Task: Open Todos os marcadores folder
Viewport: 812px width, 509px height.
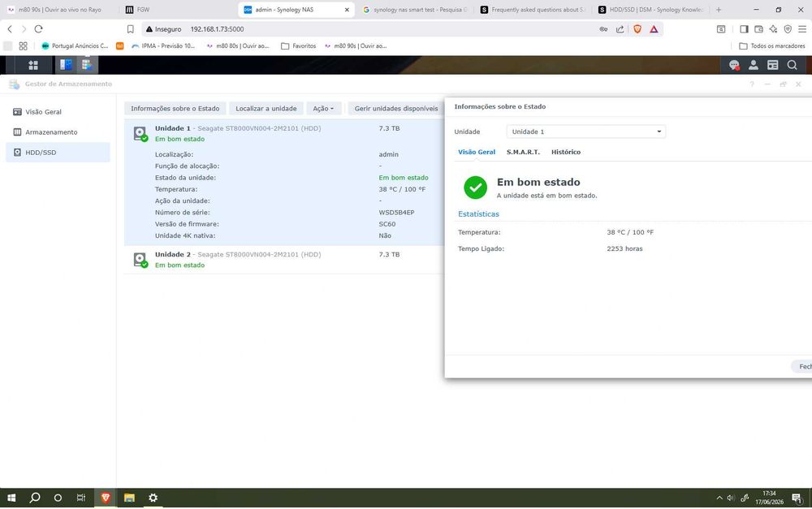Action: point(772,45)
